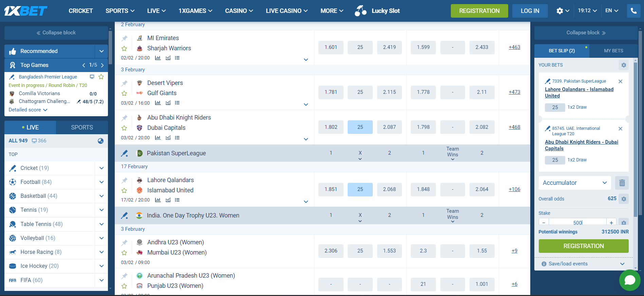
Task: Click the Pakistan SuperLeague cricket icon
Action: pos(125,153)
